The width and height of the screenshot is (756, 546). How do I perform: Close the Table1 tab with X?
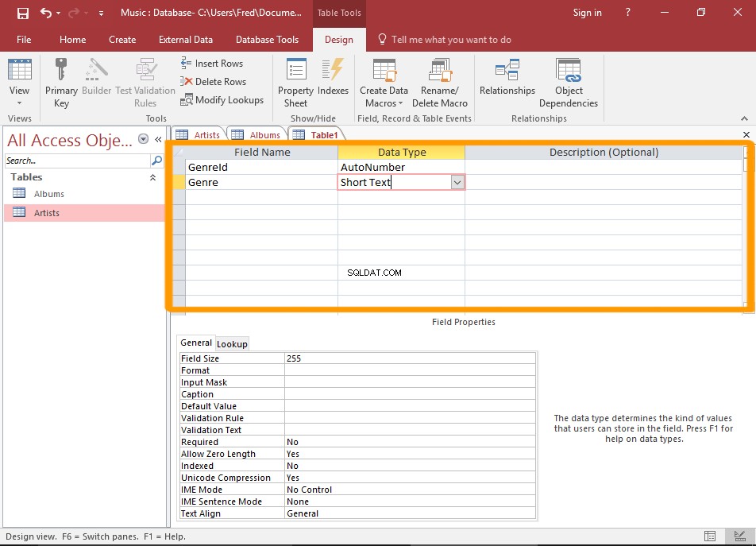pos(746,134)
